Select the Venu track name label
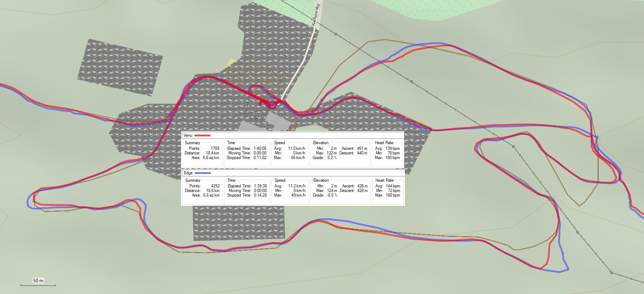The height and width of the screenshot is (294, 644). coord(188,136)
